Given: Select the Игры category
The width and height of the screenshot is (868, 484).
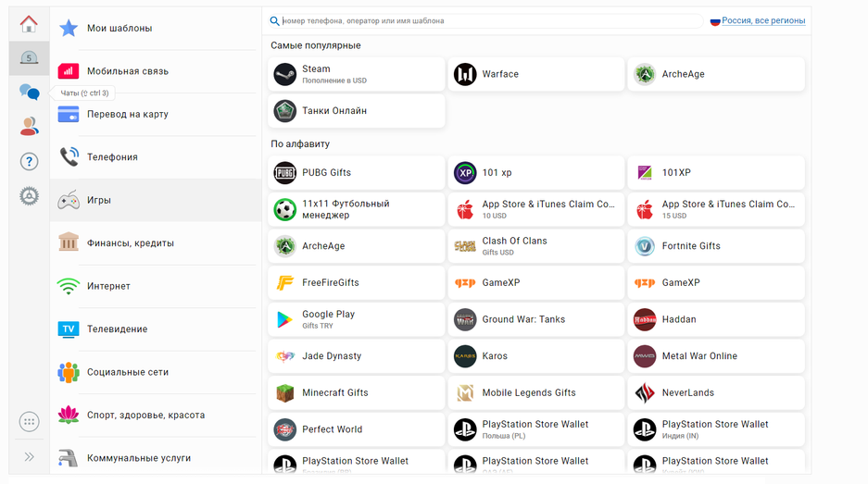Looking at the screenshot, I should tap(156, 200).
